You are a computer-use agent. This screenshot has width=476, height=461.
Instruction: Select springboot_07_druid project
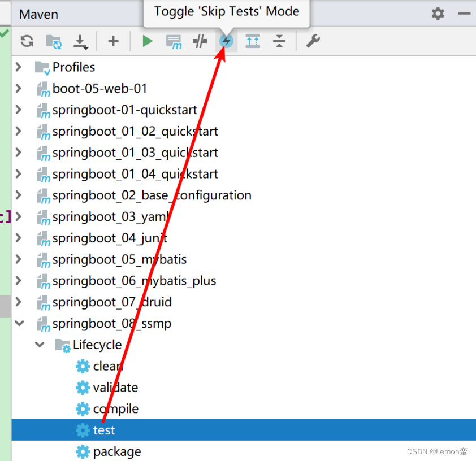click(112, 302)
